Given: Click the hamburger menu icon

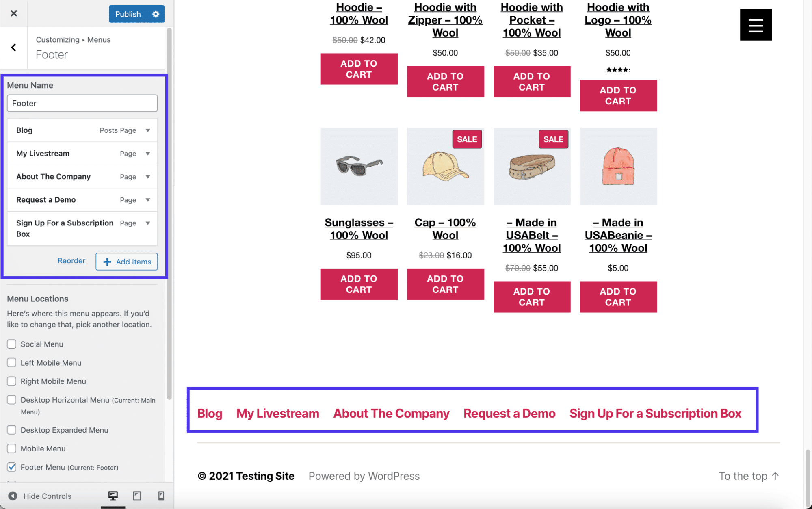Looking at the screenshot, I should point(756,25).
